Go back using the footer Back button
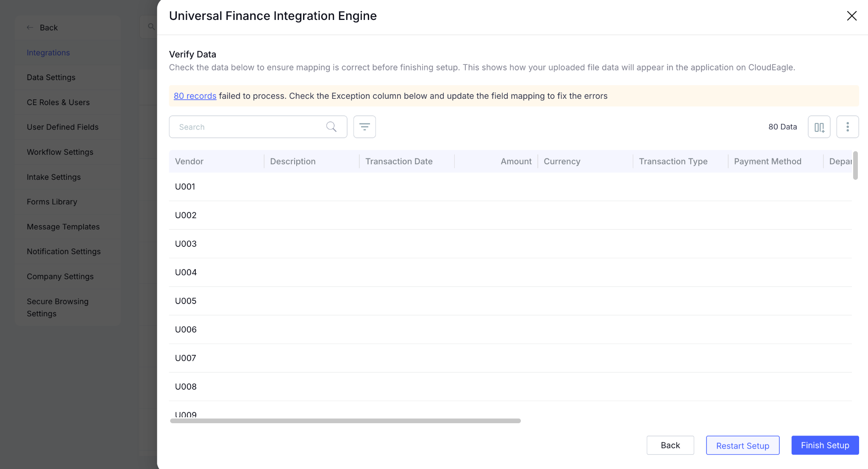The height and width of the screenshot is (469, 868). tap(670, 445)
